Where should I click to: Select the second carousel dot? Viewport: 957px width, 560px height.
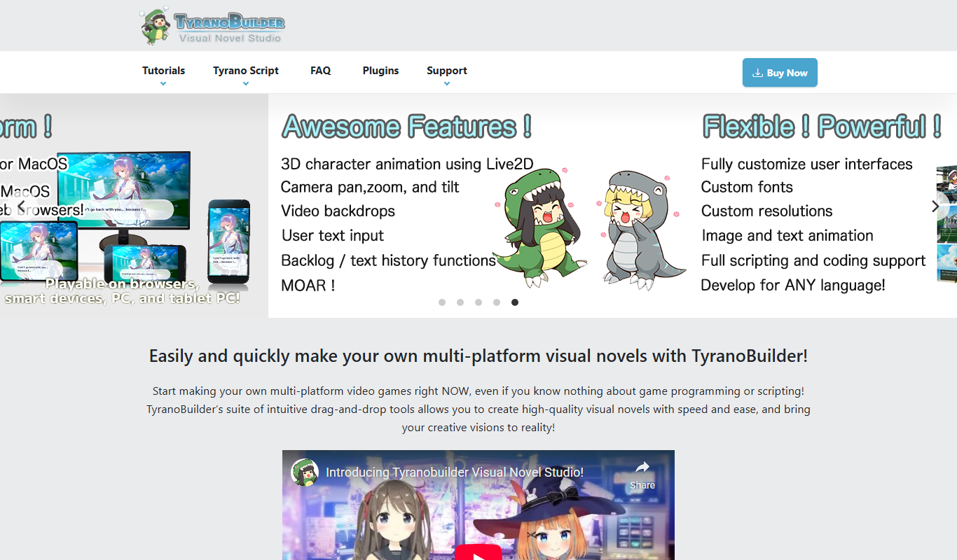[x=460, y=302]
